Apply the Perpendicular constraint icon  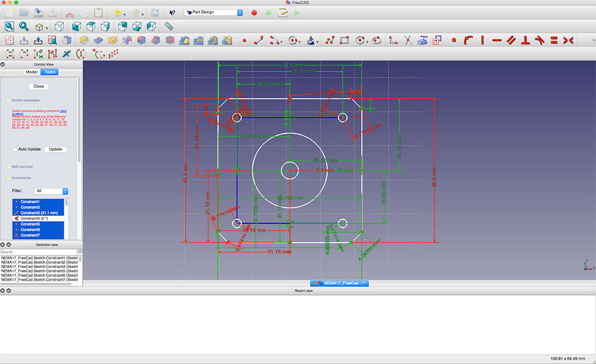point(526,41)
